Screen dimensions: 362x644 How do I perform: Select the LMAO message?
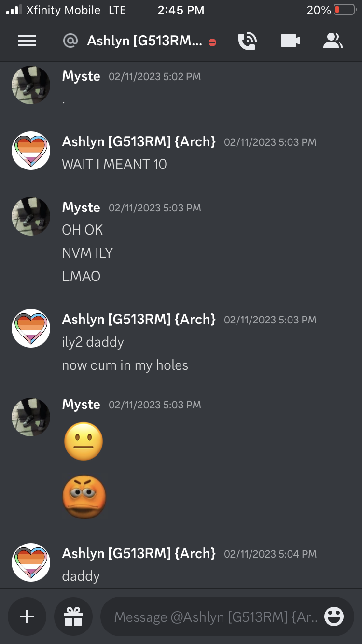[x=81, y=276]
